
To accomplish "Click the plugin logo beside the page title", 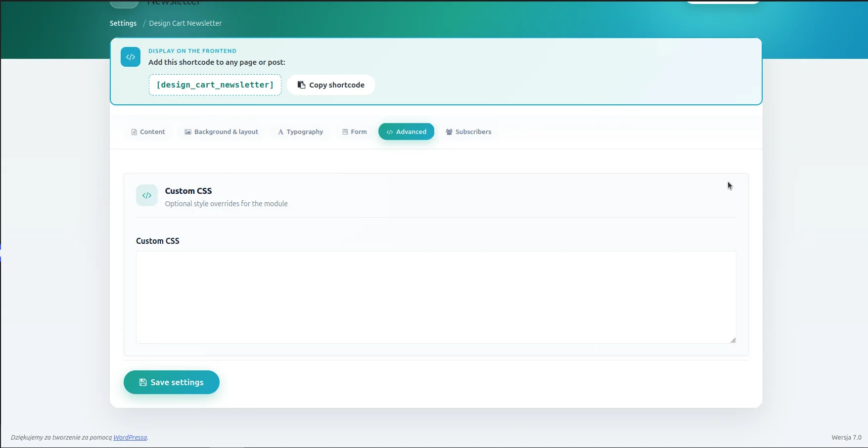I will 124,3.
